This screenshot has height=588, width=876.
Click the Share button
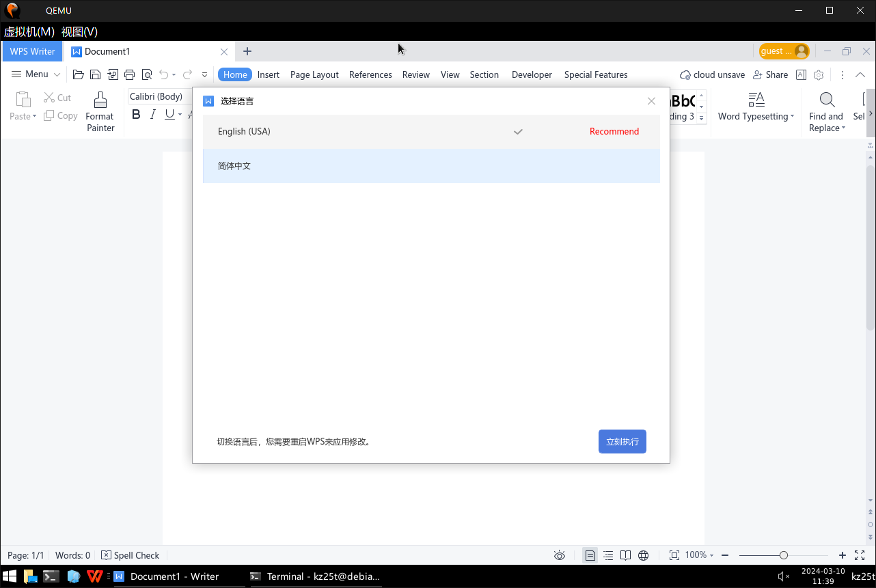coord(770,74)
